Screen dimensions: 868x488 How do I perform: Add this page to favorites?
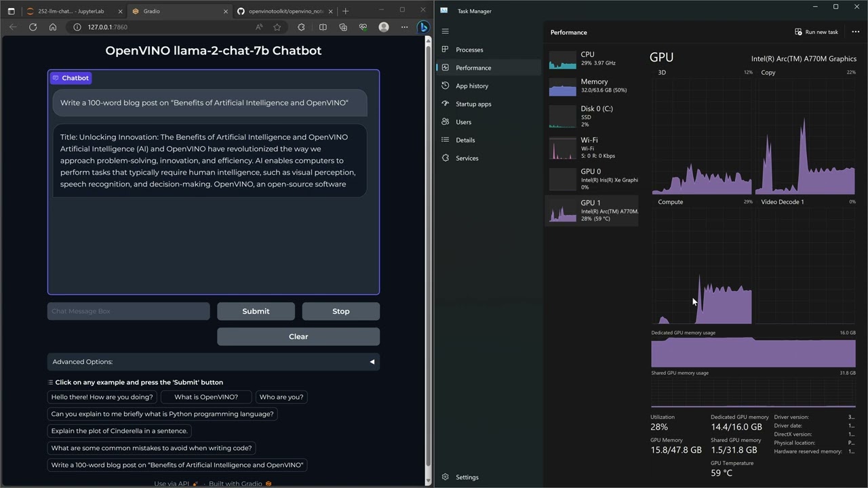[277, 27]
